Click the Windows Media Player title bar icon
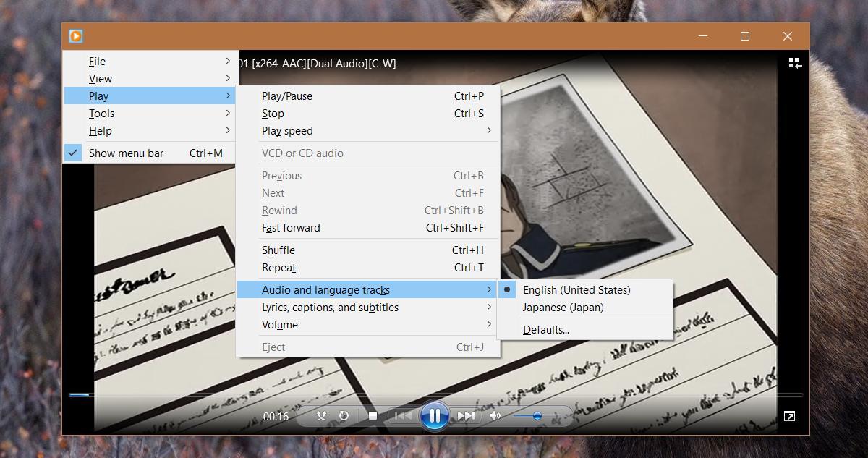 tap(76, 36)
